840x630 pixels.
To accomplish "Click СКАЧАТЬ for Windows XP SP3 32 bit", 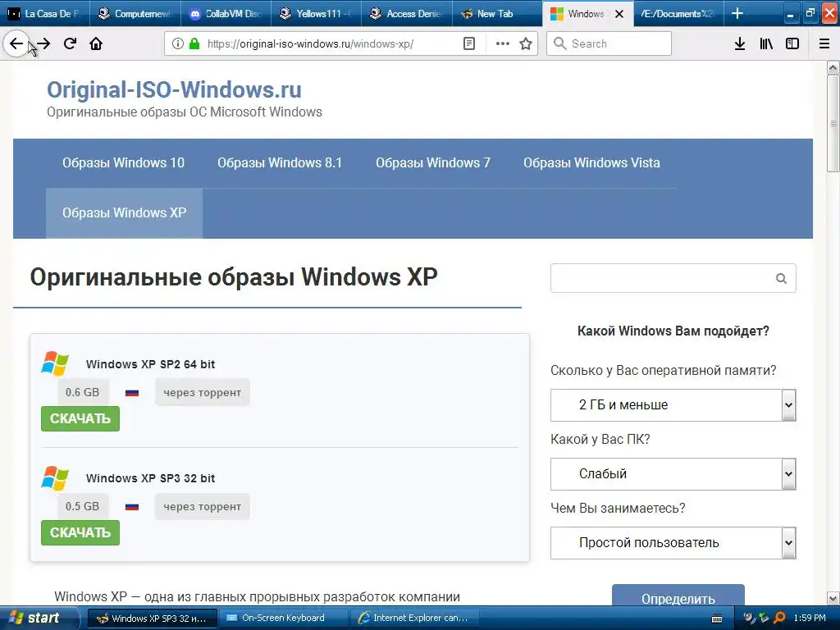I will tap(80, 532).
